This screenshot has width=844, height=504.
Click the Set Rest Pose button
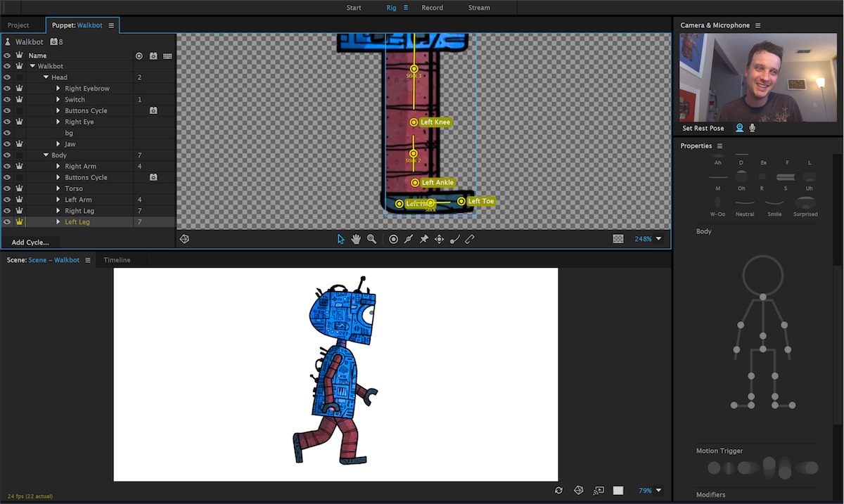(x=703, y=129)
